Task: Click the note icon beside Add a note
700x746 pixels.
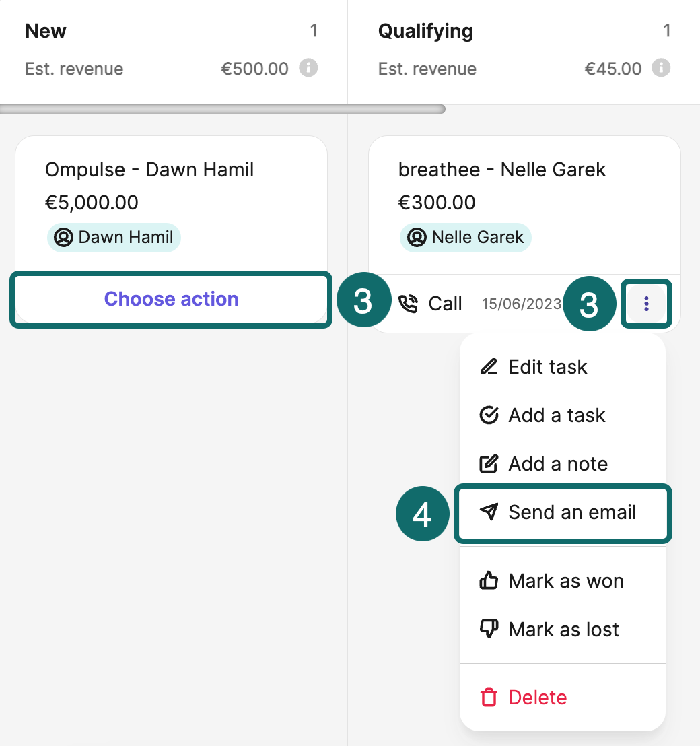Action: pos(489,464)
